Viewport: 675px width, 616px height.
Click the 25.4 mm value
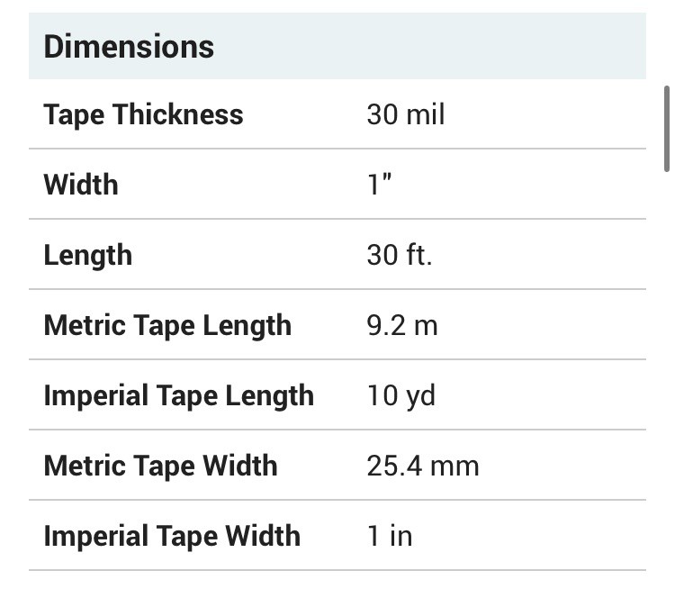coord(422,466)
